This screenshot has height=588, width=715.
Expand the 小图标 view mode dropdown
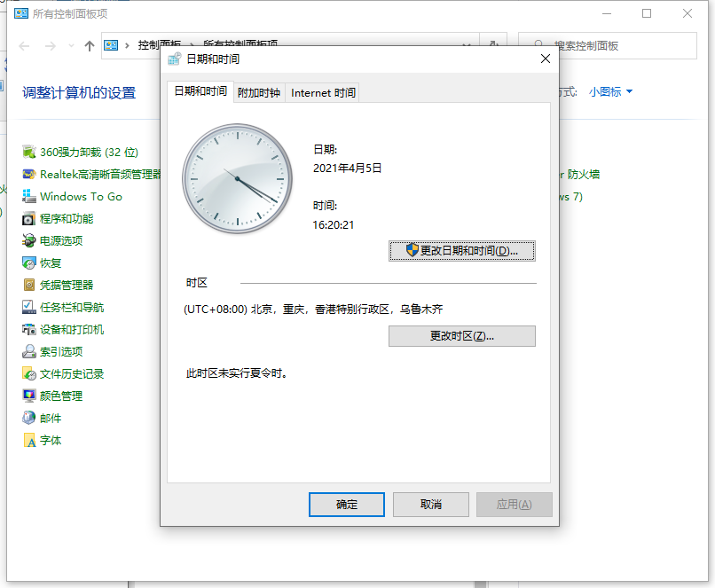point(610,92)
